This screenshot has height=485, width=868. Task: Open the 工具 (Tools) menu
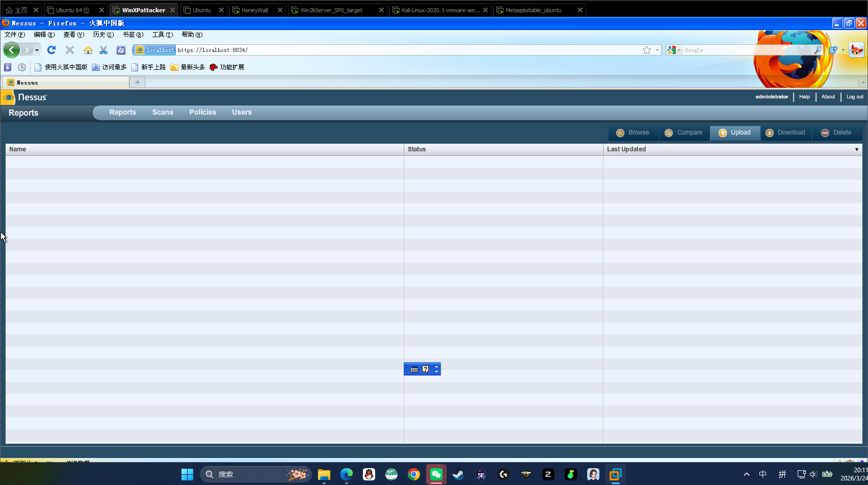[163, 35]
